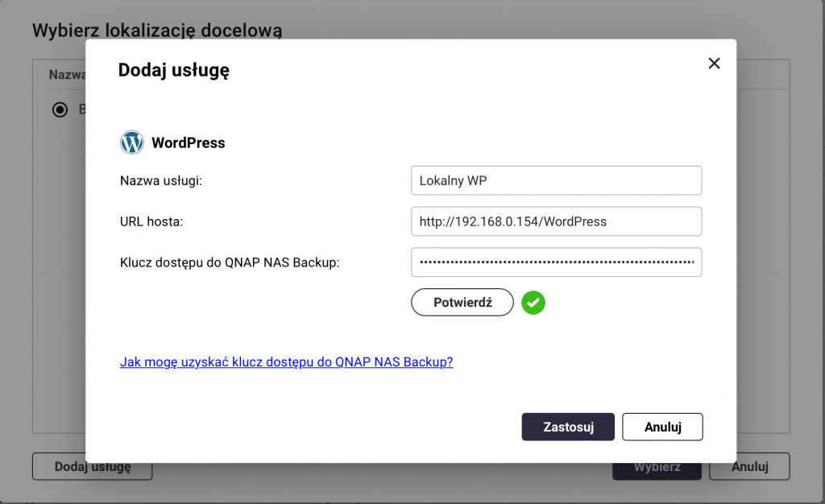Click the WordPress service name label
This screenshot has width=825, height=504.
[x=189, y=143]
